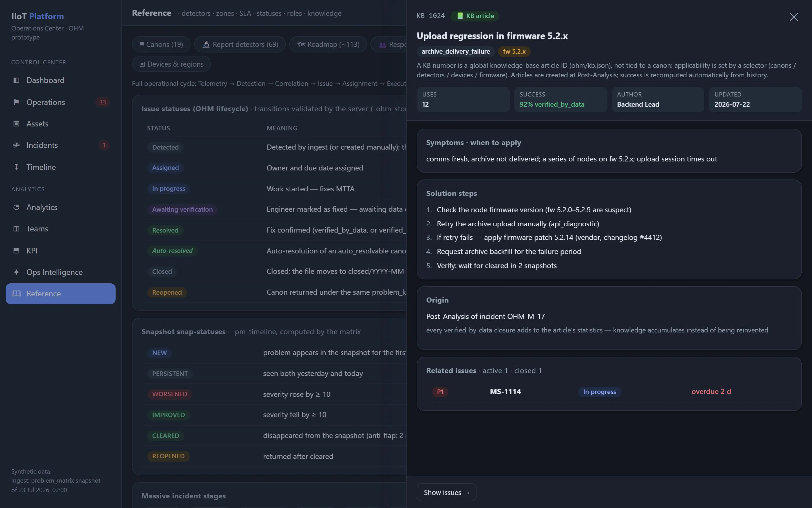Go to Operations section

click(60, 102)
